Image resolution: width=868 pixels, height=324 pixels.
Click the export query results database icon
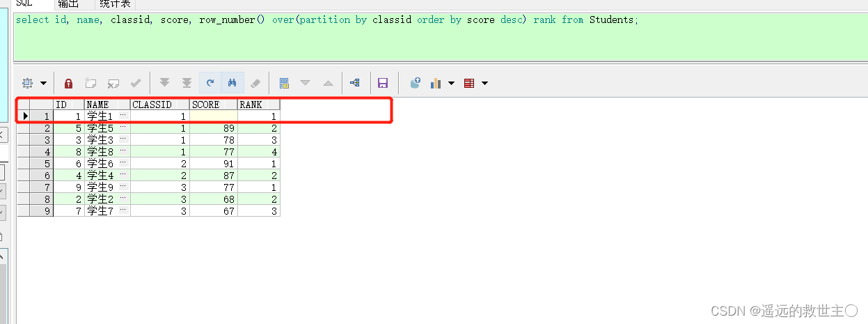point(415,83)
